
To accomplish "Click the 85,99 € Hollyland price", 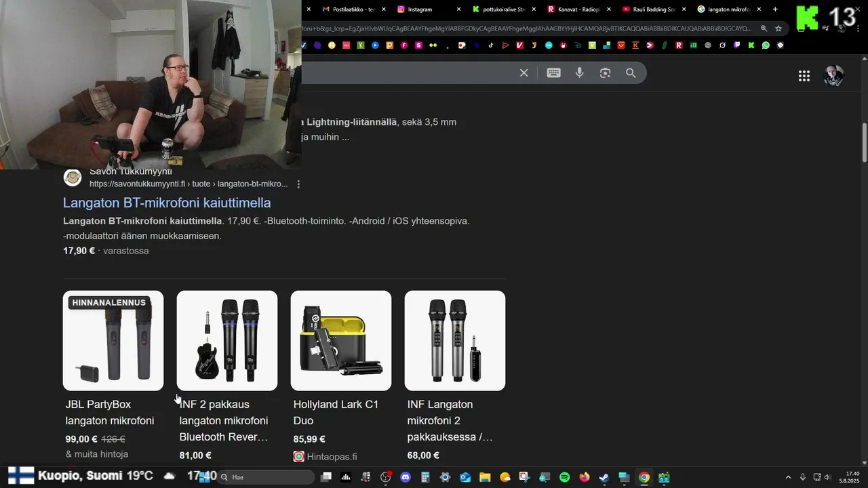I will pos(309,439).
